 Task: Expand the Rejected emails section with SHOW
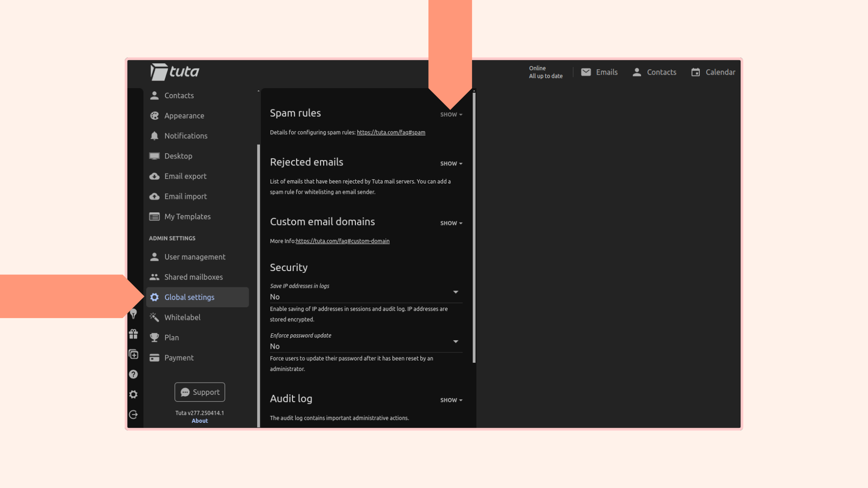451,164
